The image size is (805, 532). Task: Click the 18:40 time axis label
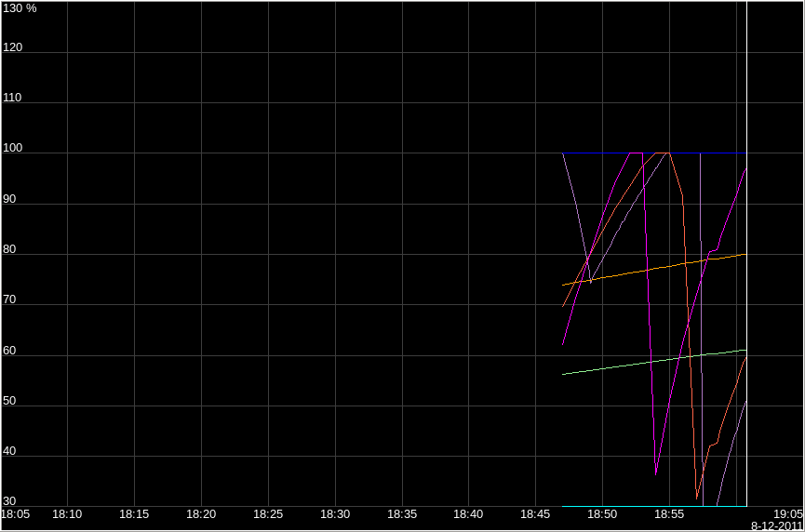(468, 513)
